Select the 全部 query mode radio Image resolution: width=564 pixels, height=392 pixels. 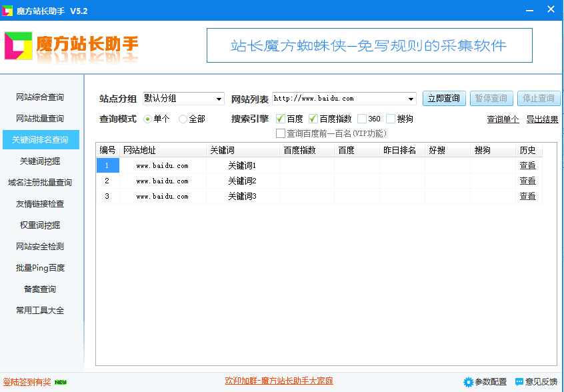(183, 119)
